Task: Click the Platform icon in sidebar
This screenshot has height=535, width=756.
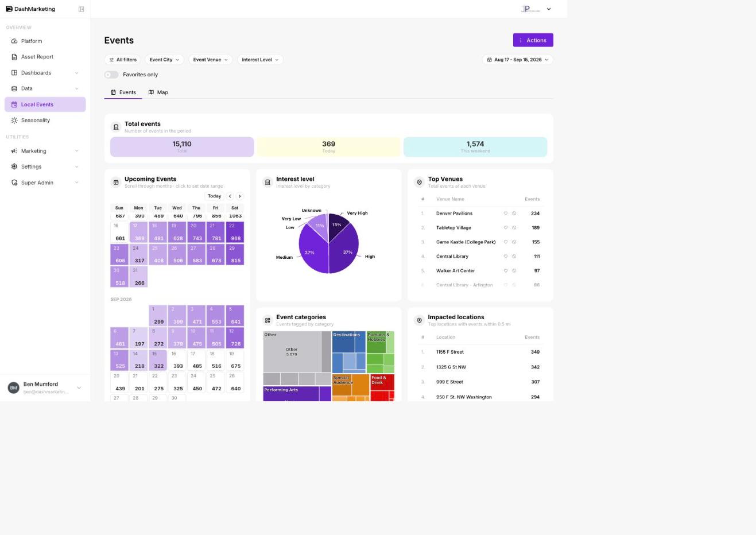Action: (x=14, y=41)
